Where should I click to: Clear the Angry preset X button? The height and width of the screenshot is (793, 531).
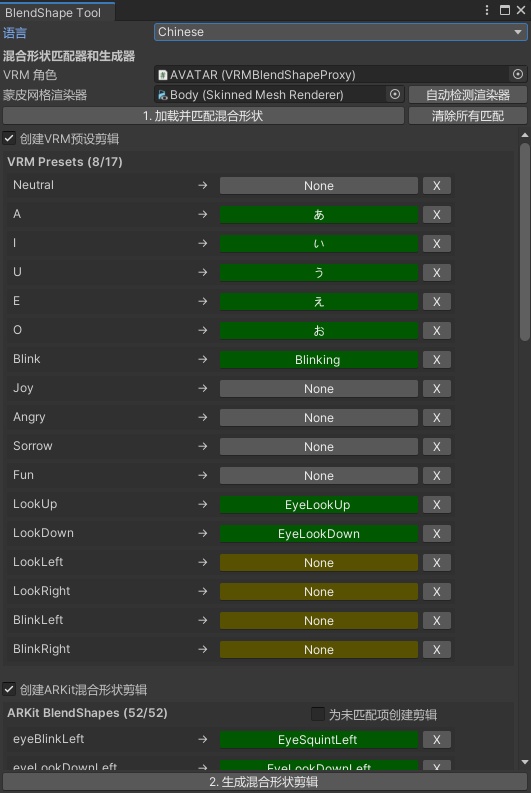point(436,418)
